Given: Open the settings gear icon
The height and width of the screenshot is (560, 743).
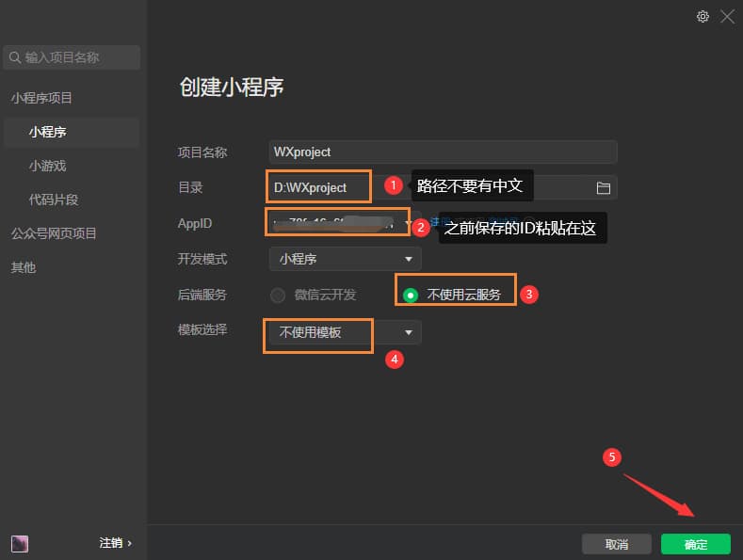Looking at the screenshot, I should pos(703,16).
